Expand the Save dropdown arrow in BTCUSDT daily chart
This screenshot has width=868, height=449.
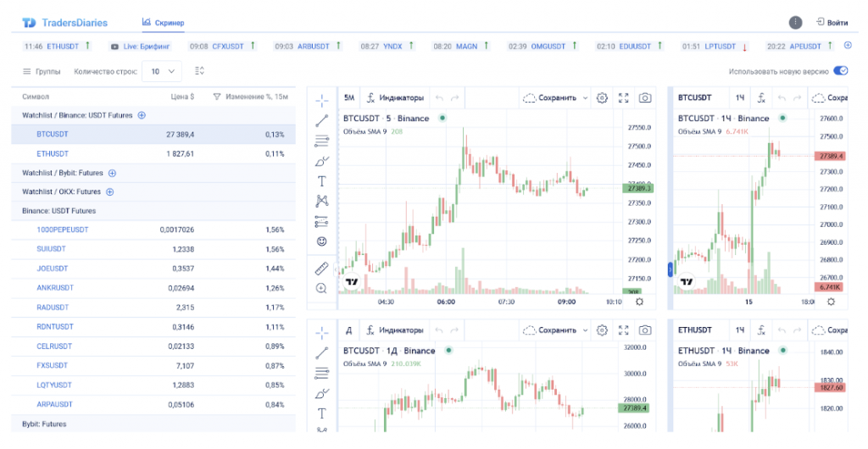pos(585,330)
